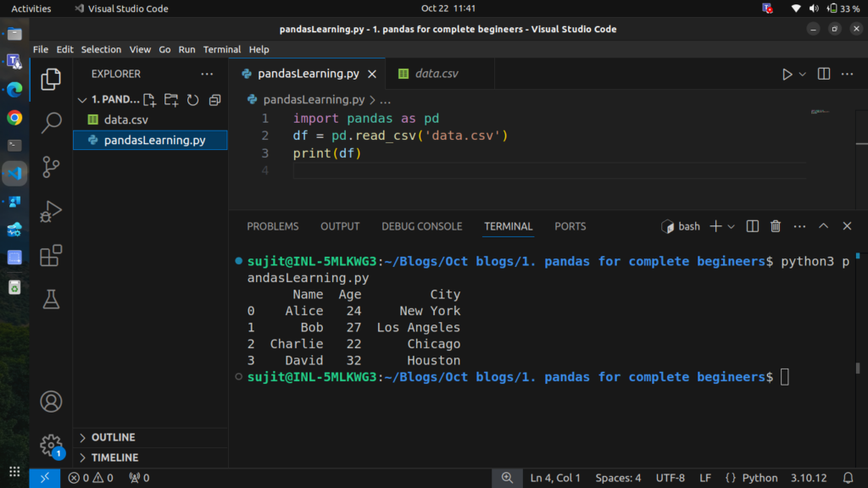Refresh the Explorer file tree
Viewport: 868px width, 488px height.
pos(192,100)
